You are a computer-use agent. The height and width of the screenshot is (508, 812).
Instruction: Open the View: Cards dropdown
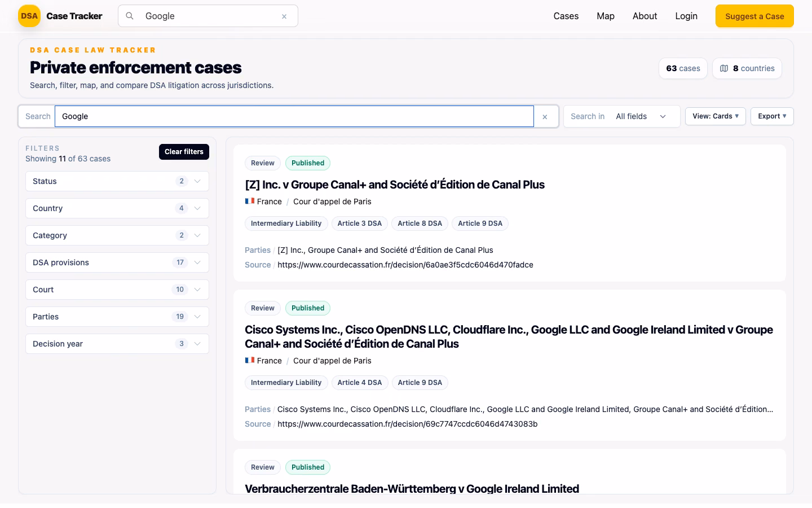(x=716, y=116)
